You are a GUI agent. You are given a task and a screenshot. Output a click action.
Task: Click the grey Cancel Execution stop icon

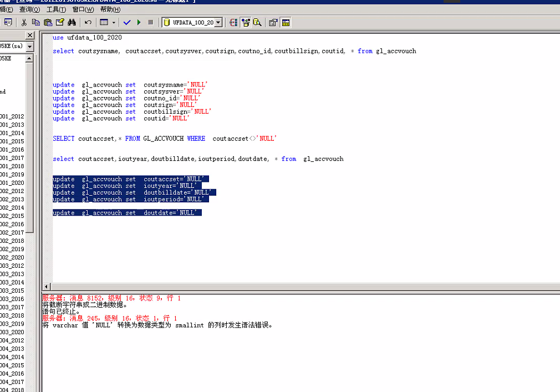151,23
